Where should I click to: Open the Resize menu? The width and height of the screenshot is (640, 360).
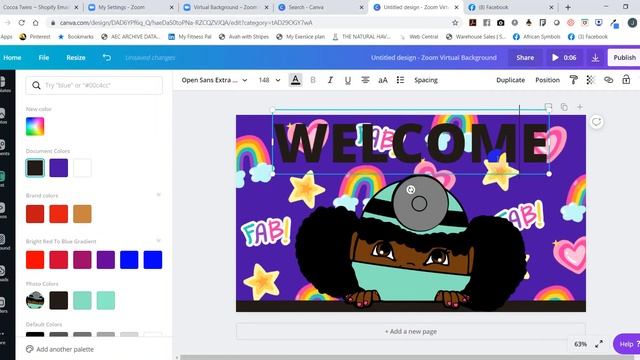point(76,58)
